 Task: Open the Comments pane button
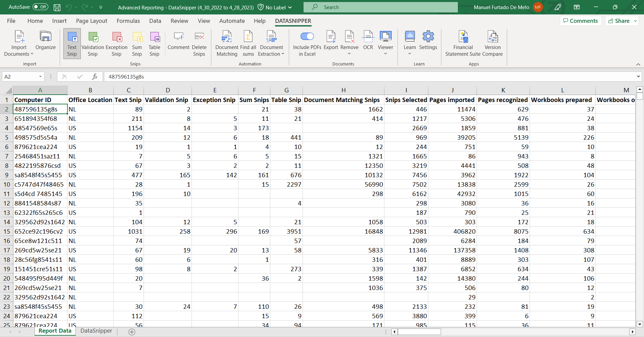click(x=581, y=21)
